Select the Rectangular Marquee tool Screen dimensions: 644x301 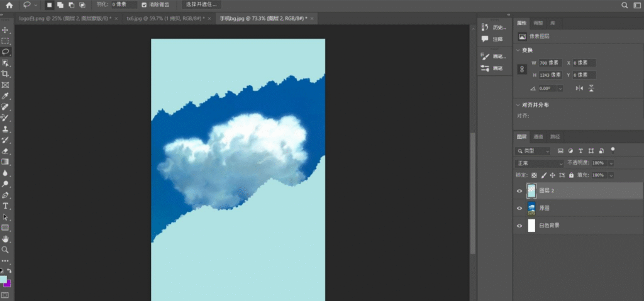tap(5, 41)
